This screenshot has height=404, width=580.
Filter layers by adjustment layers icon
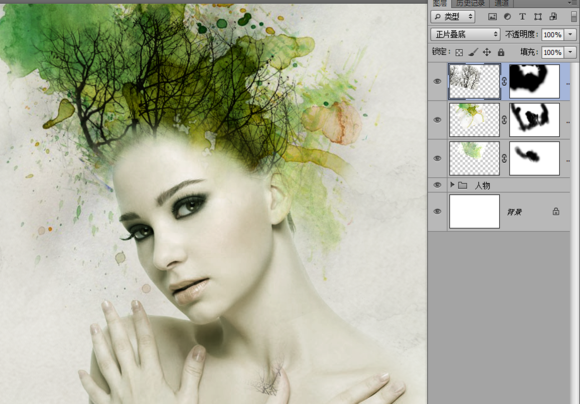coord(507,16)
